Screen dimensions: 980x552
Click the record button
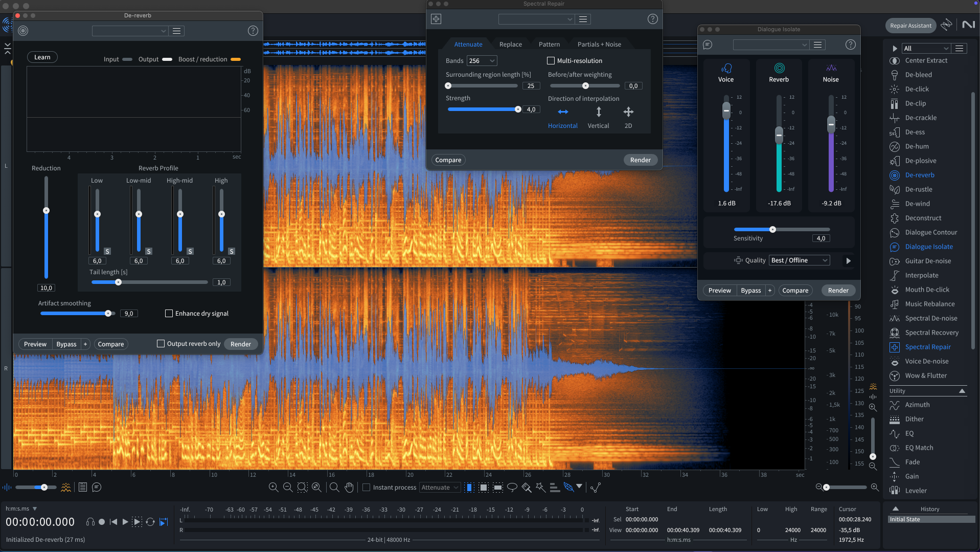pos(102,522)
